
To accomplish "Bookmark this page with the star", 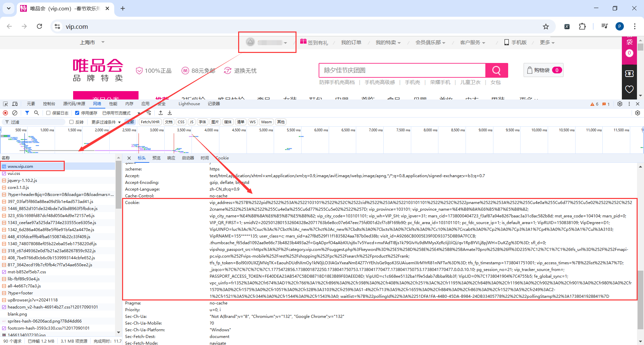I will click(x=546, y=26).
